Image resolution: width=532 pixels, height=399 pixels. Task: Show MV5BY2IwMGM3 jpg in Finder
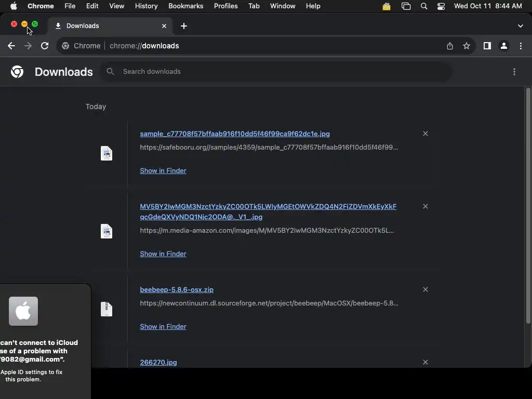[x=163, y=254]
